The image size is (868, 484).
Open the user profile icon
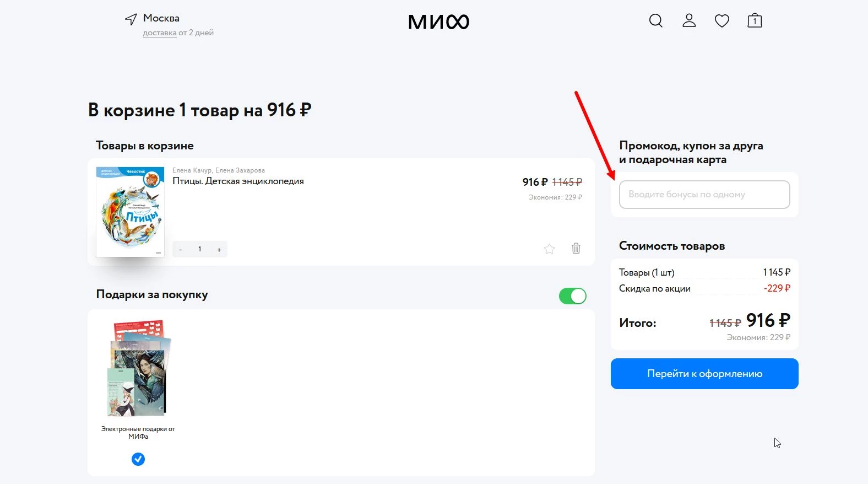[688, 20]
